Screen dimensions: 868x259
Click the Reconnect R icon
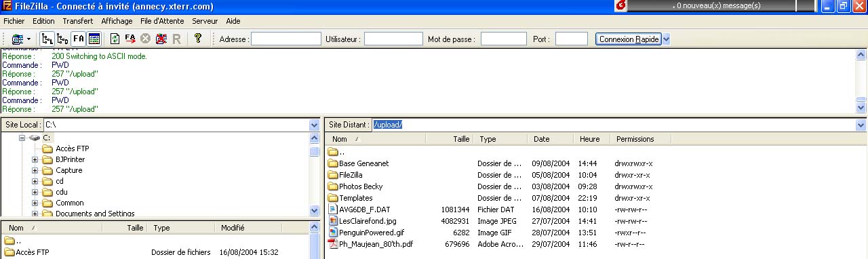pyautogui.click(x=176, y=39)
